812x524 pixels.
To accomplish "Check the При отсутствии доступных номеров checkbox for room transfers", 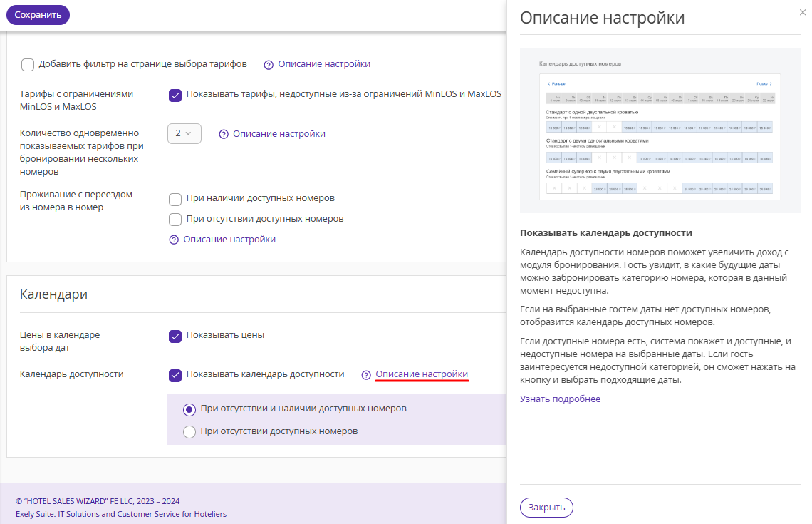I will [175, 220].
